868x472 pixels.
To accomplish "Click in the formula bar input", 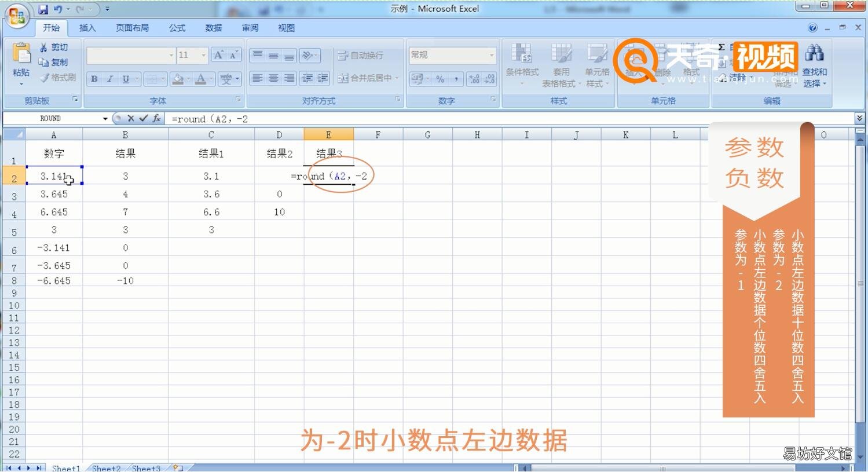I will 510,119.
